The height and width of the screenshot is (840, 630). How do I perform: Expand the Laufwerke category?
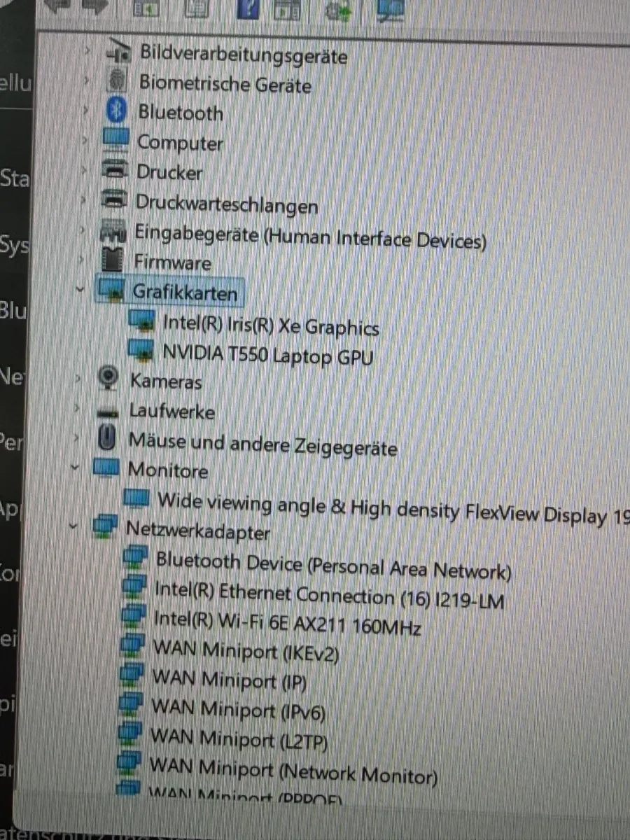[78, 408]
